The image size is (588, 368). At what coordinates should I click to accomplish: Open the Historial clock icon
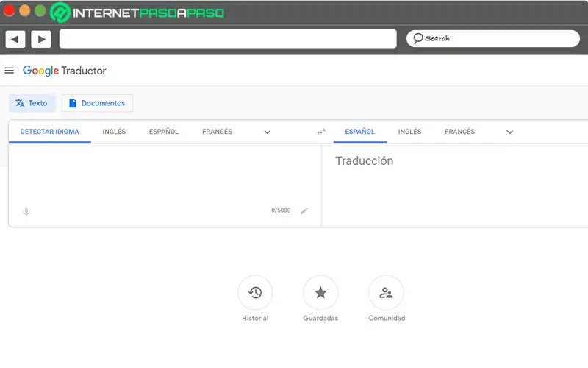(255, 292)
